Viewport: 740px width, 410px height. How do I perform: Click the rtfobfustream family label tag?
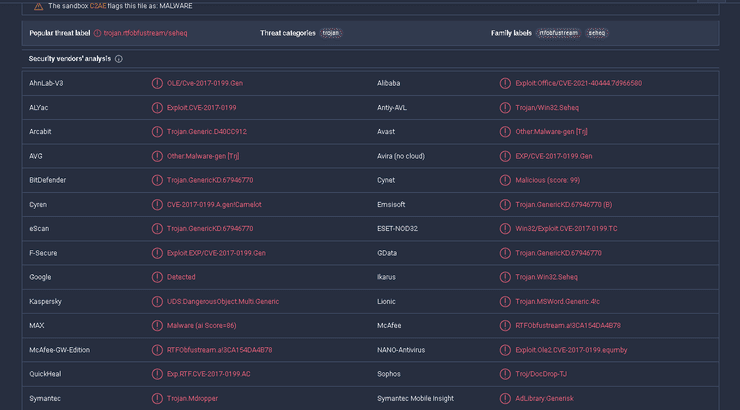(x=558, y=33)
